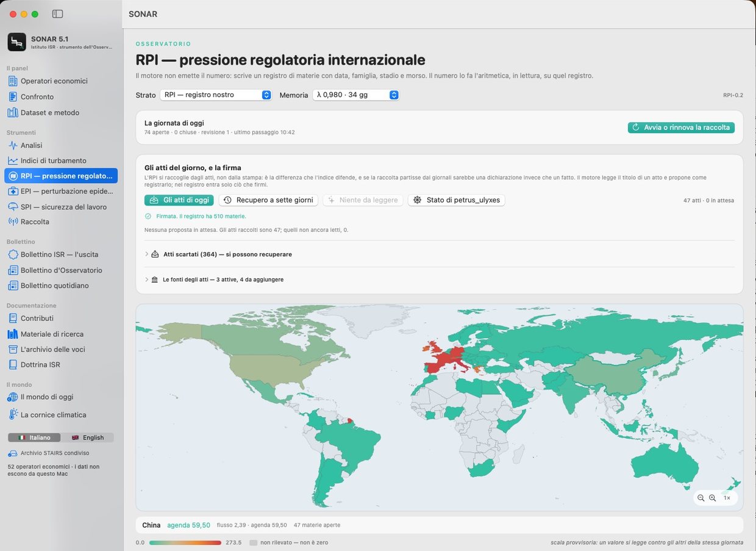Click the color scale gradient legend bar
The height and width of the screenshot is (551, 756).
(x=185, y=542)
